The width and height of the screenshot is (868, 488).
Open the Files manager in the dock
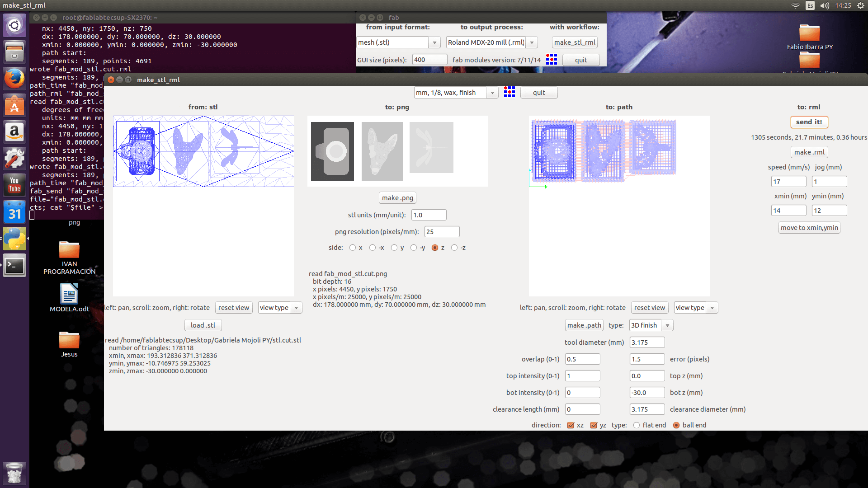tap(14, 52)
